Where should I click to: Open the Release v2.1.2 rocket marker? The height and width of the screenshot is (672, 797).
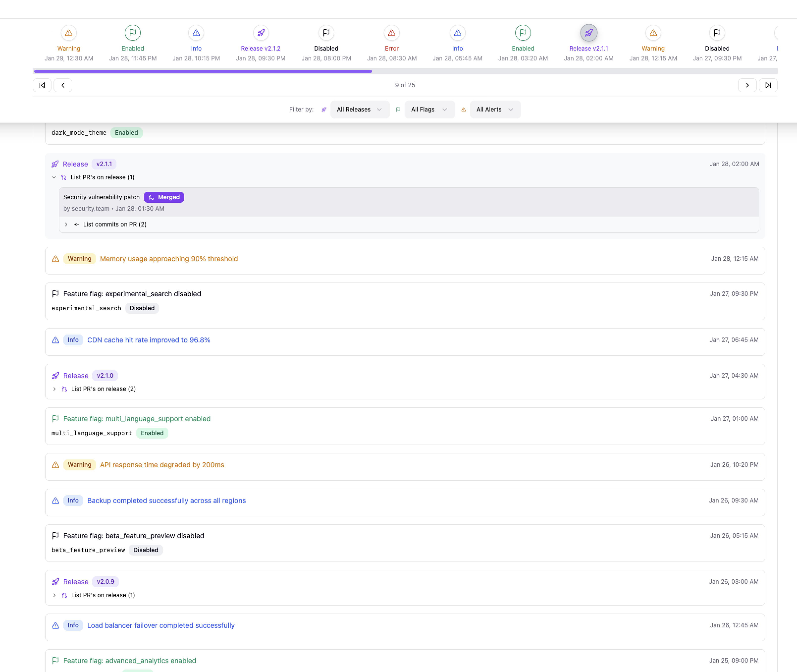click(x=261, y=33)
